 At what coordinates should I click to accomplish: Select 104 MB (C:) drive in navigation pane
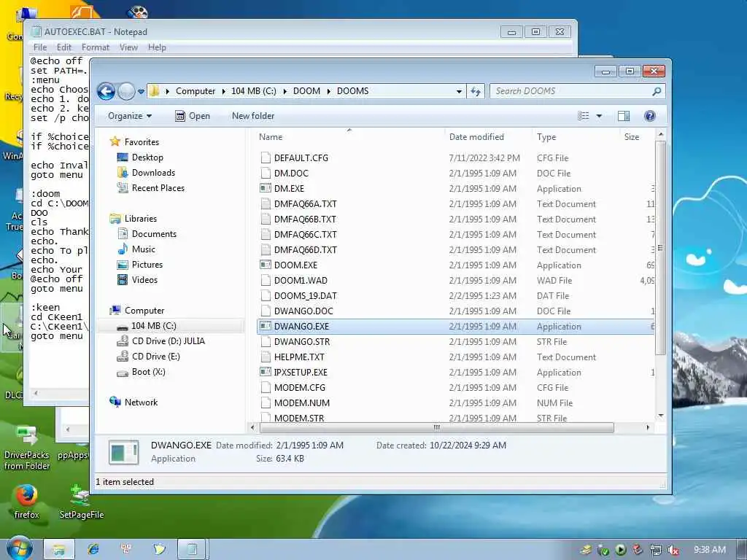coord(153,326)
